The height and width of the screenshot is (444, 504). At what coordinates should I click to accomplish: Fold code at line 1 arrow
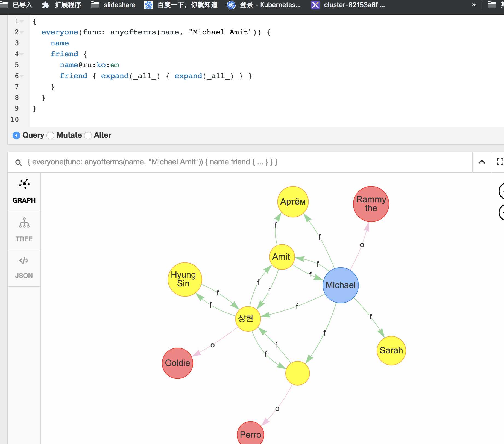(22, 21)
